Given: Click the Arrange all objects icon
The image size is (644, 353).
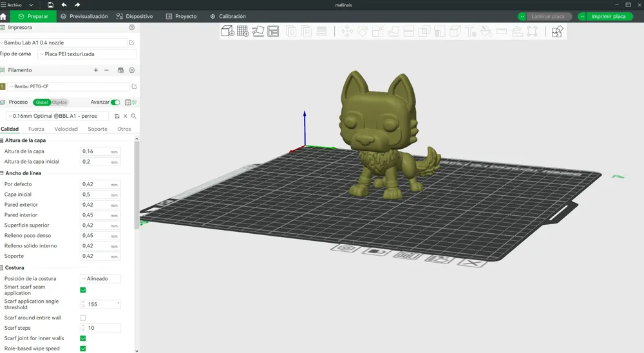Looking at the screenshot, I should click(x=273, y=31).
